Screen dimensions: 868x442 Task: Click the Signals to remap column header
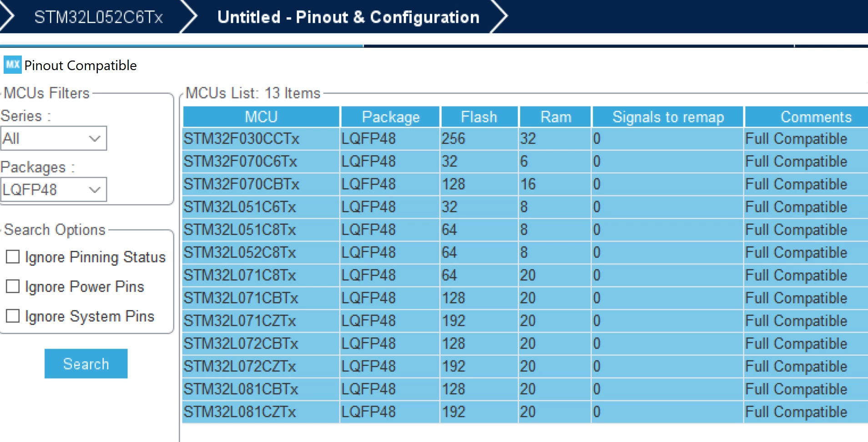pyautogui.click(x=668, y=117)
